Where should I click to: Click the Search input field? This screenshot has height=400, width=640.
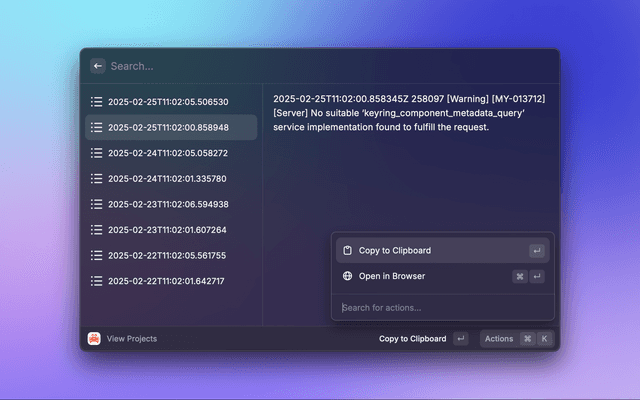click(x=320, y=66)
